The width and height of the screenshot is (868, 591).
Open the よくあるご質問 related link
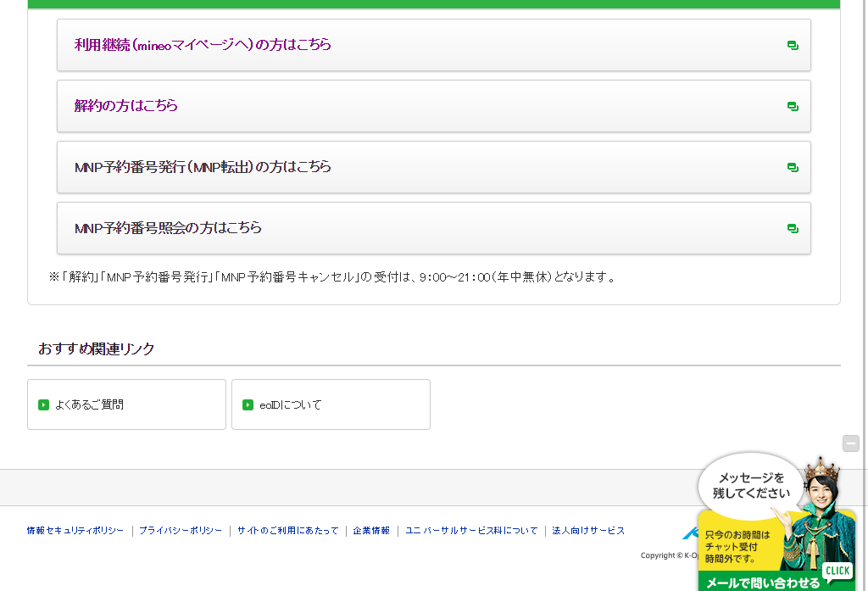click(x=127, y=404)
